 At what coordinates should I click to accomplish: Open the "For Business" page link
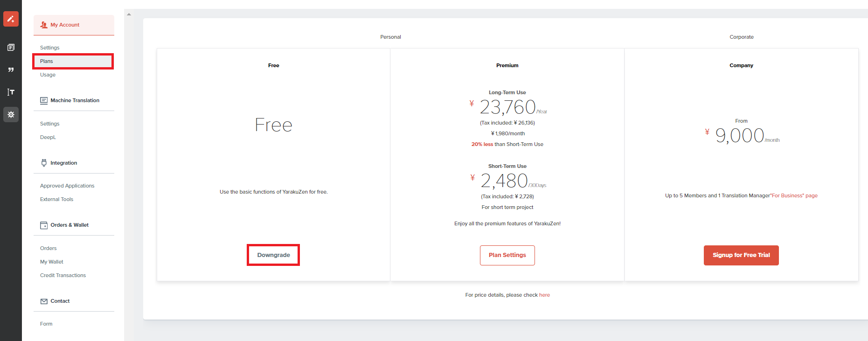[794, 195]
